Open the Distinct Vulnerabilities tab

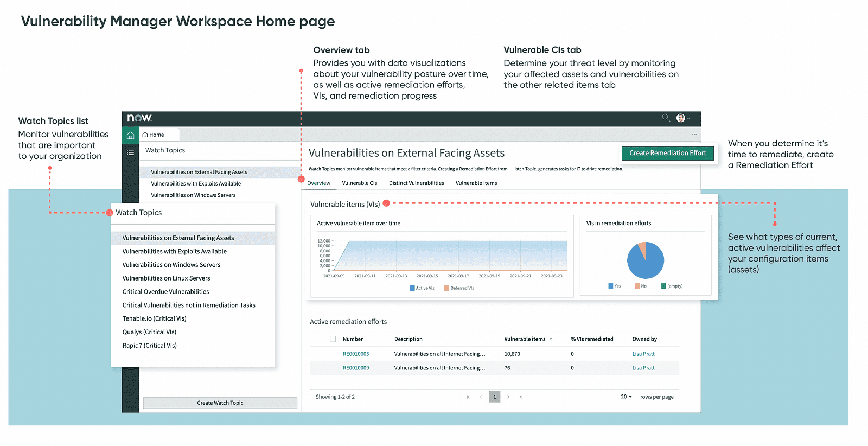416,183
